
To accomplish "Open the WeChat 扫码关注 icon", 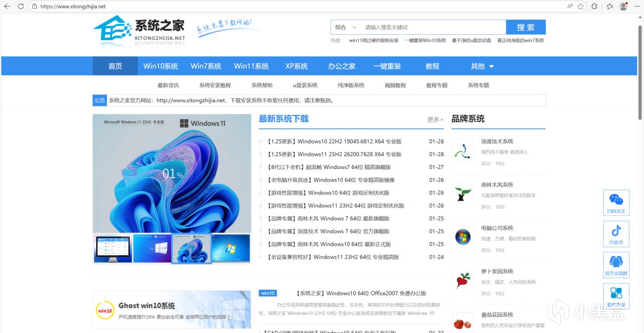I will pyautogui.click(x=616, y=203).
